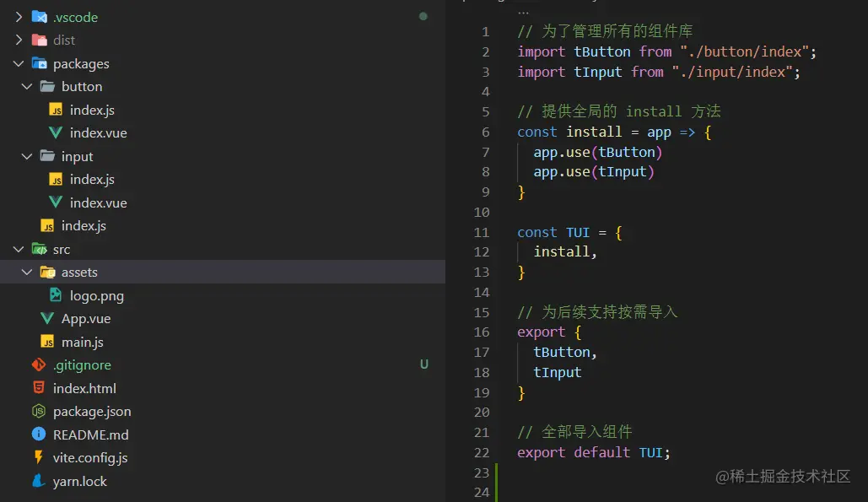Click 'export default TUI;' on line 22
The height and width of the screenshot is (502, 868).
(594, 452)
